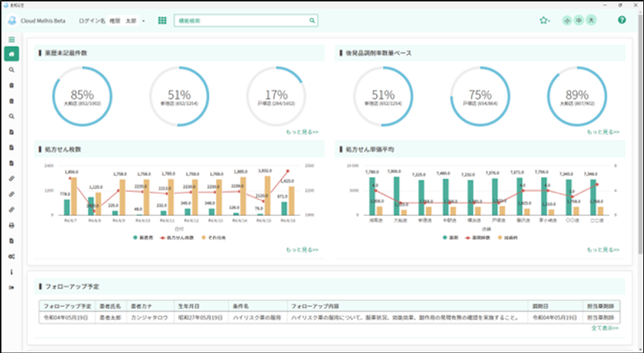Click the magnifier icon in the search box
This screenshot has height=353, width=644.
point(312,21)
